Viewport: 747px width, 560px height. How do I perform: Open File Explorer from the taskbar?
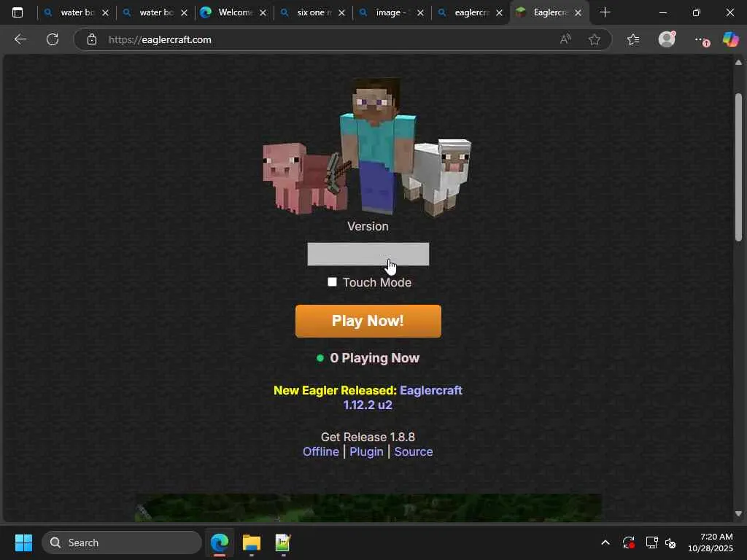pyautogui.click(x=252, y=542)
